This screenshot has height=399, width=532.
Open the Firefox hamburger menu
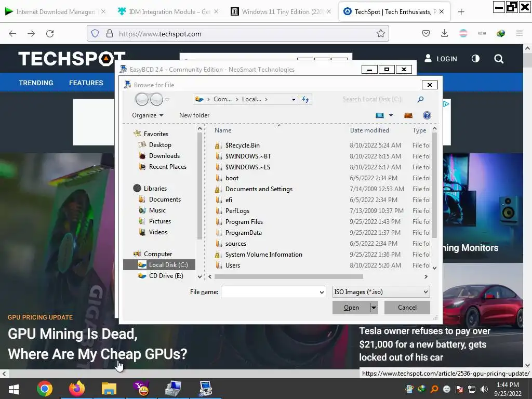(519, 33)
